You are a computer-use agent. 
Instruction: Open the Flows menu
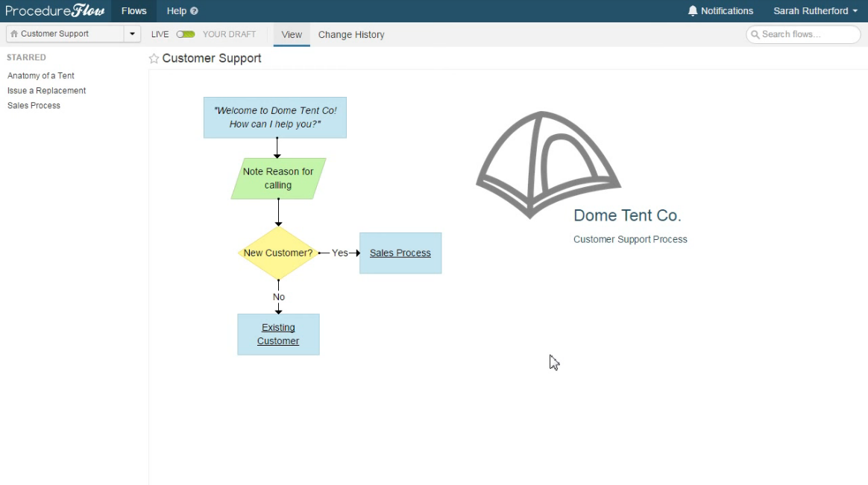(x=134, y=11)
